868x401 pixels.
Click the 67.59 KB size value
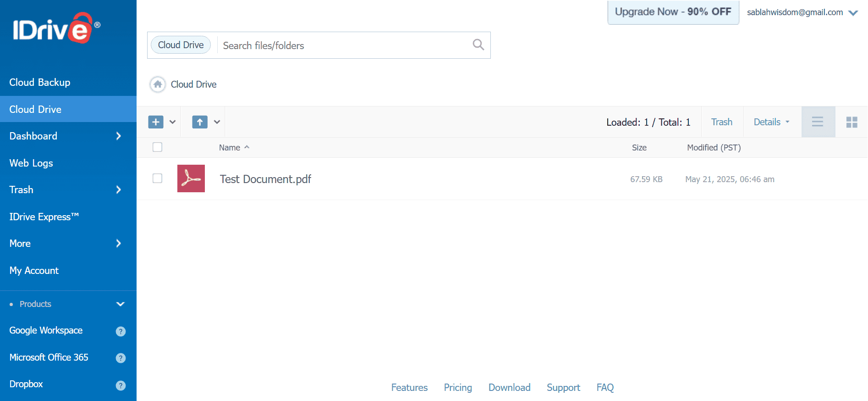646,179
